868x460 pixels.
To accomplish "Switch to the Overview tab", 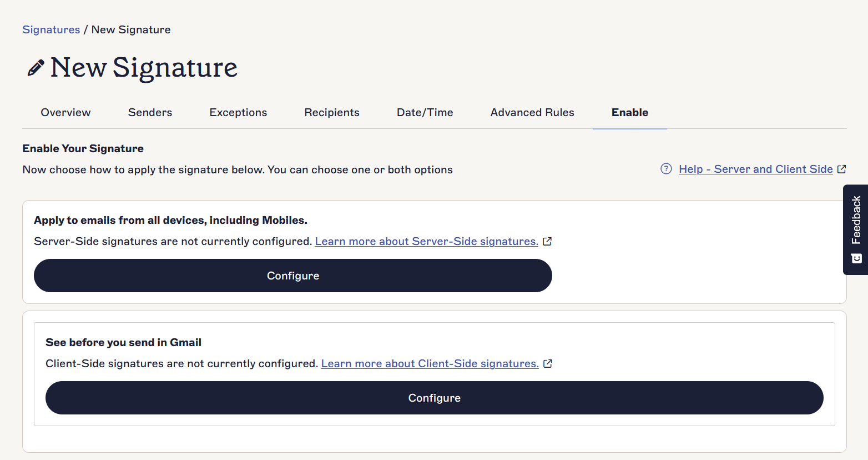I will pyautogui.click(x=65, y=112).
